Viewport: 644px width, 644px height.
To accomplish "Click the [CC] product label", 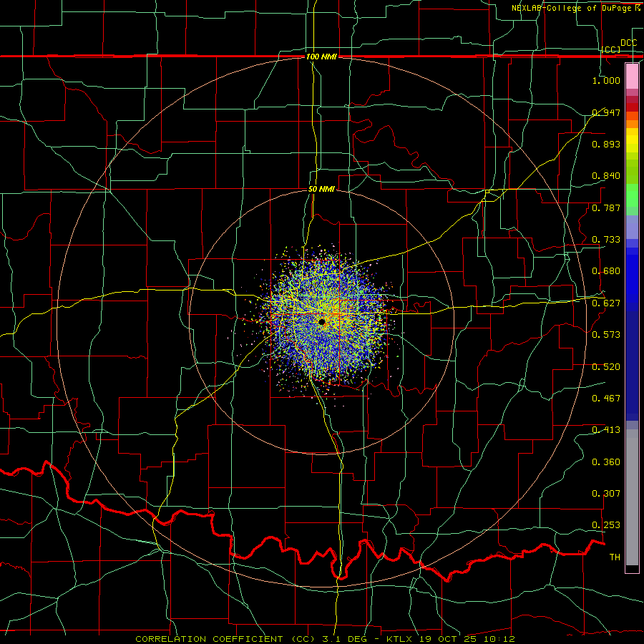I will tap(611, 49).
